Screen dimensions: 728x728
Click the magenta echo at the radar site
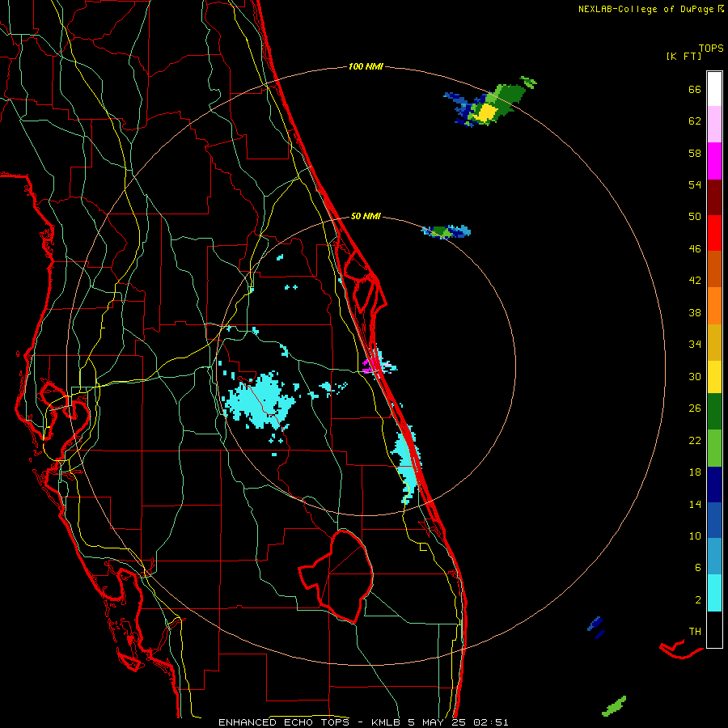(x=370, y=365)
